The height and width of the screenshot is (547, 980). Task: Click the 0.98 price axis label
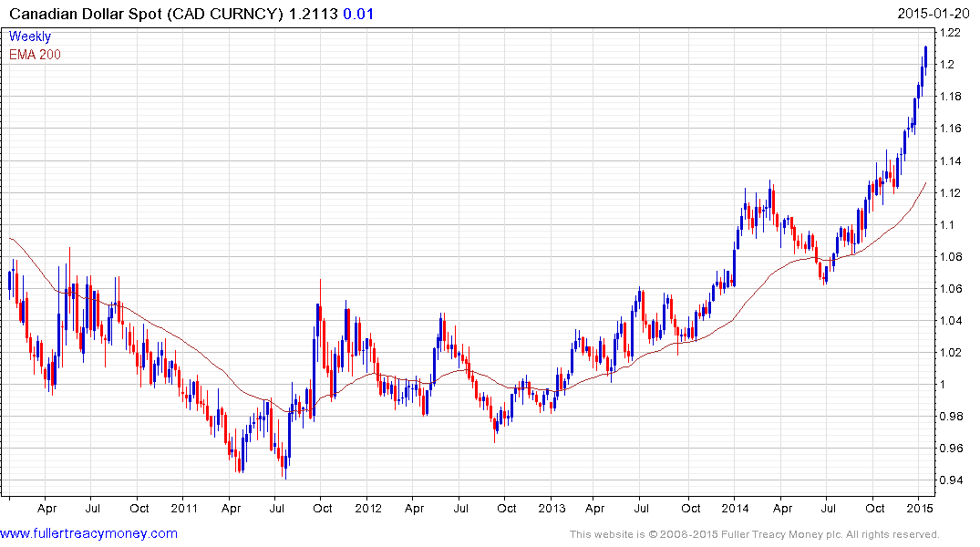click(951, 417)
